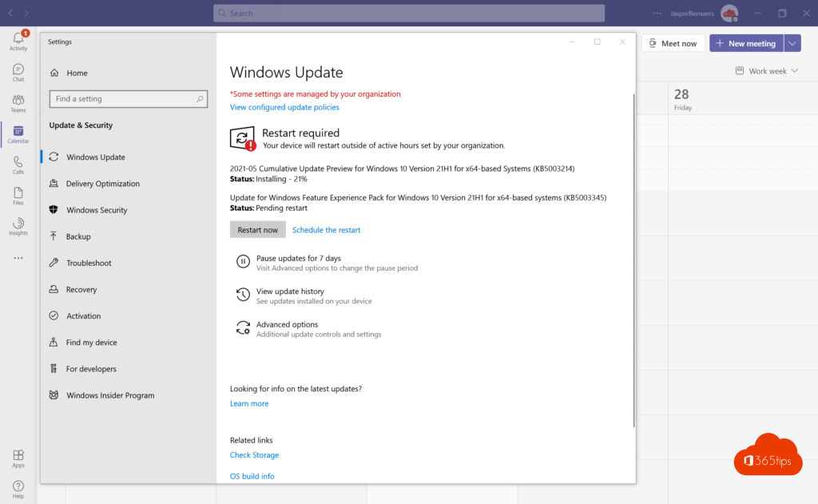Click the Home icon in Settings
818x504 pixels.
point(54,73)
